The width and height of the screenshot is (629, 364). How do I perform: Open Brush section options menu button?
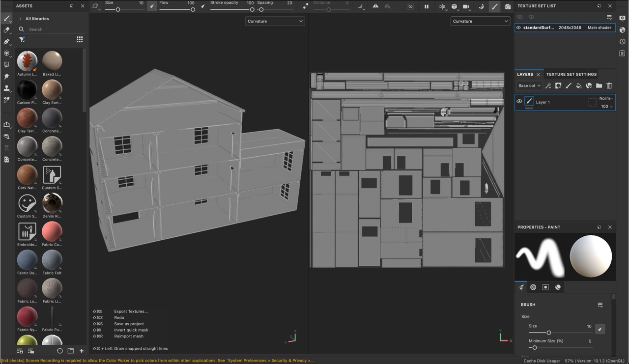pos(600,305)
